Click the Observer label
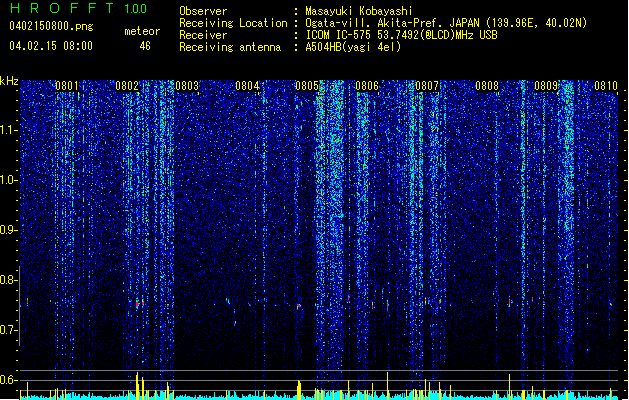The width and height of the screenshot is (629, 400). pyautogui.click(x=203, y=11)
